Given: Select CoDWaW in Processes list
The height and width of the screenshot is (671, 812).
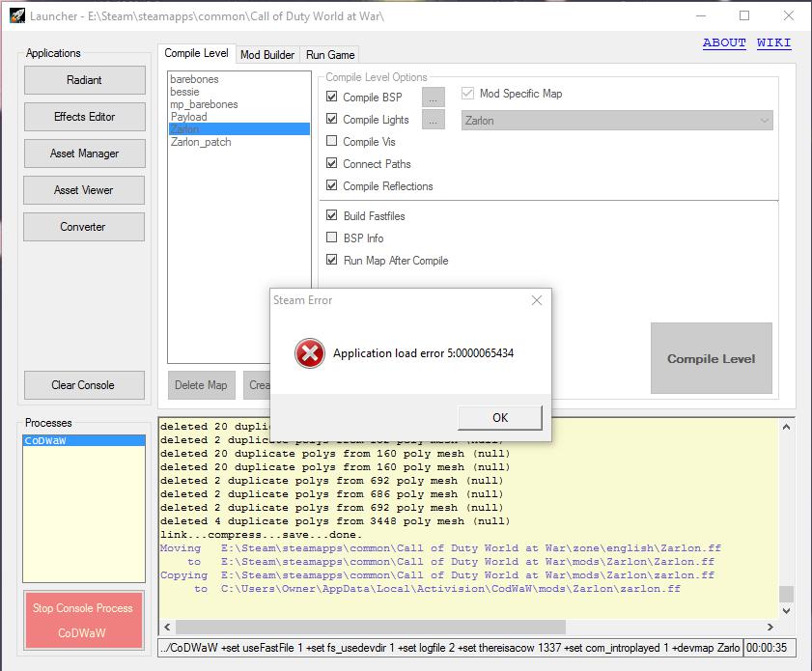Looking at the screenshot, I should (84, 440).
